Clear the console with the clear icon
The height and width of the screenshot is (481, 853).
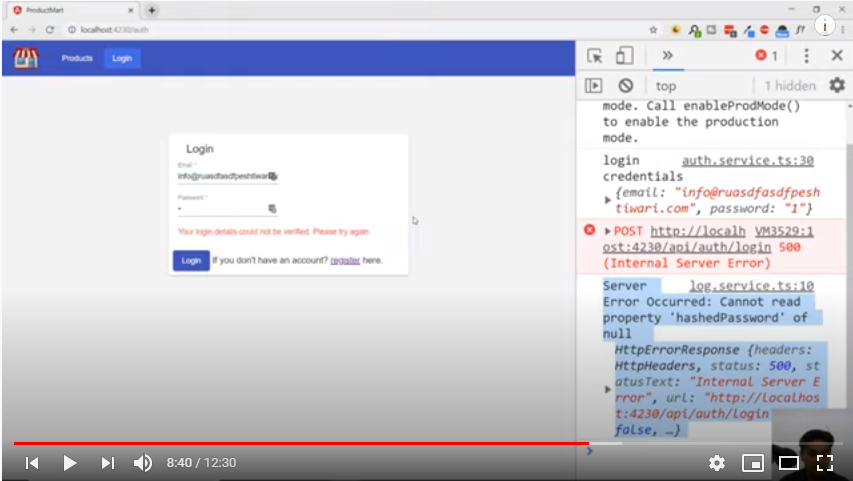click(x=625, y=86)
